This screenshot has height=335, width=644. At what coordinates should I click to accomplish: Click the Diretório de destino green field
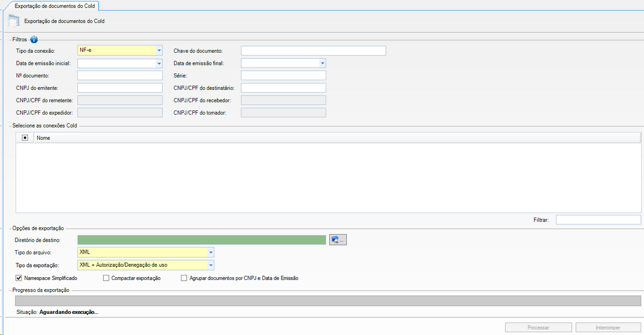tap(202, 239)
